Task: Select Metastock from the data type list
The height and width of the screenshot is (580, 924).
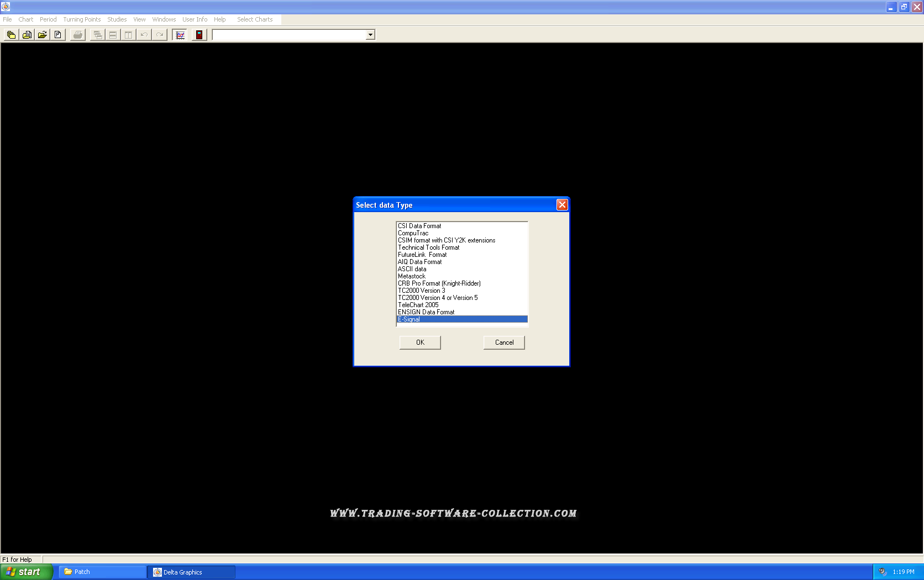Action: [412, 276]
